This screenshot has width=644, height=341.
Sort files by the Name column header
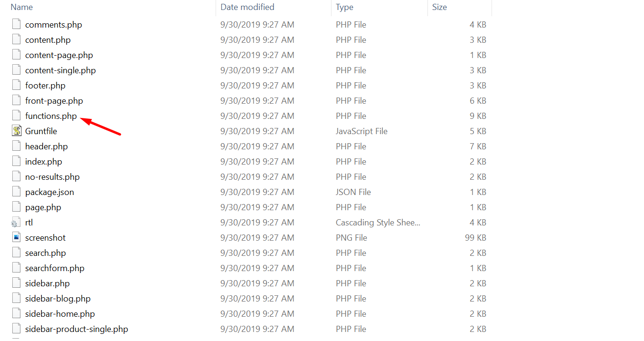click(22, 7)
